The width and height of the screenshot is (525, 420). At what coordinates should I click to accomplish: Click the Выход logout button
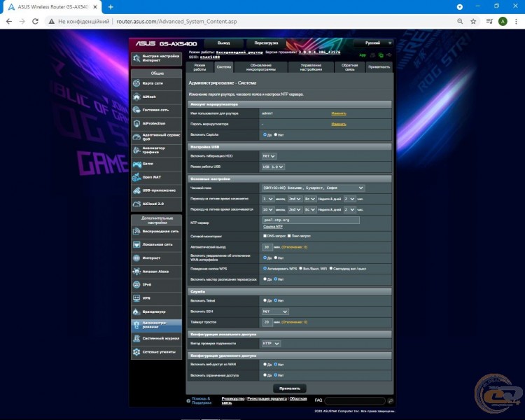pyautogui.click(x=223, y=43)
